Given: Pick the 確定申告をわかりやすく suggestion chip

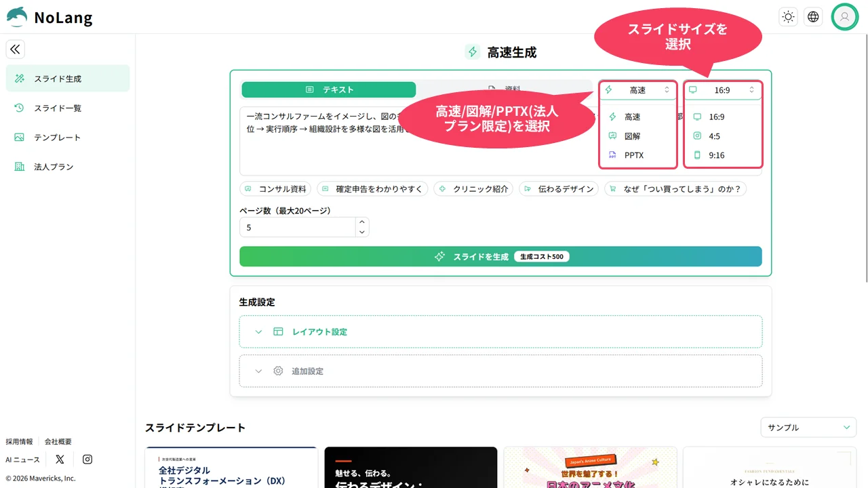Looking at the screenshot, I should (372, 189).
